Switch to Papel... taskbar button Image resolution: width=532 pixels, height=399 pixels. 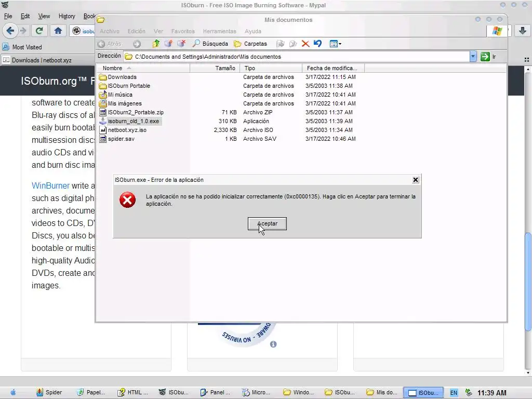tap(90, 393)
